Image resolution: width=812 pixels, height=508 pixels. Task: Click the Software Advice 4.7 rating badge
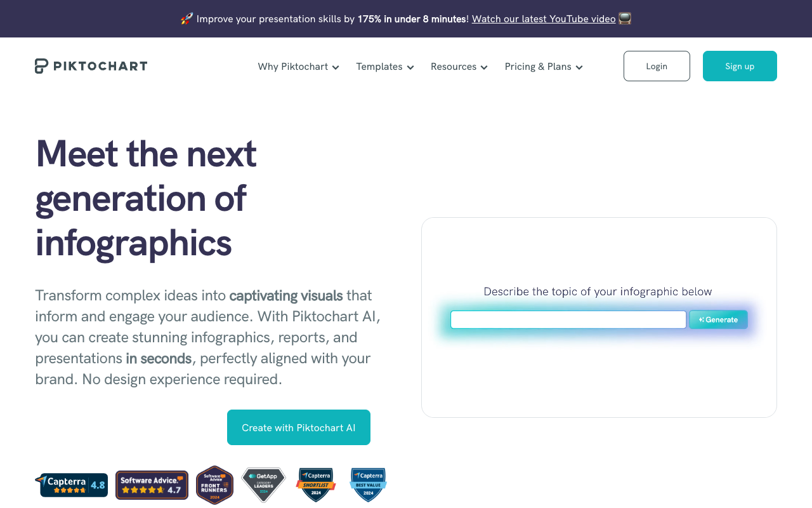point(152,485)
